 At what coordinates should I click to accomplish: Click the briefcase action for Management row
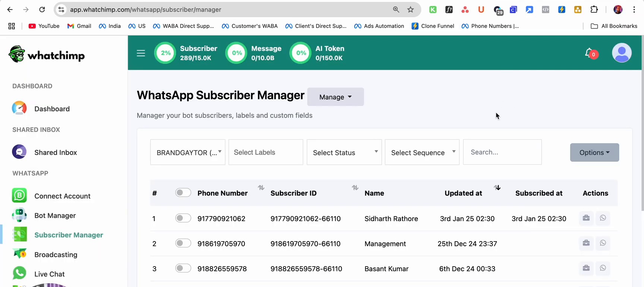point(586,243)
